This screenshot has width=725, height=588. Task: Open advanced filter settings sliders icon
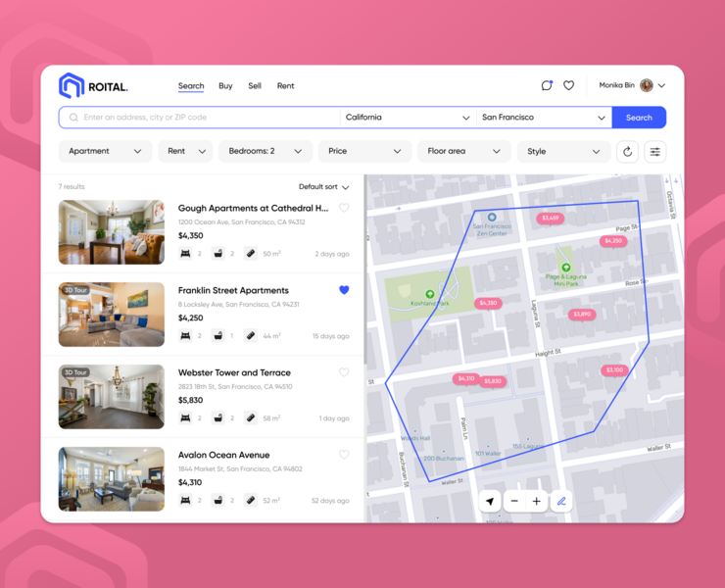pos(655,152)
